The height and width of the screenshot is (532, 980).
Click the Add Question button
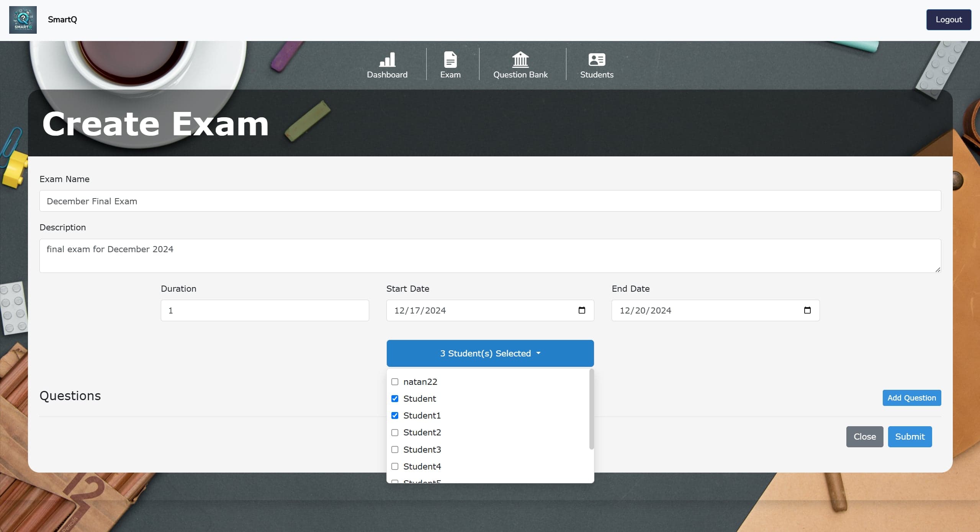click(x=912, y=398)
